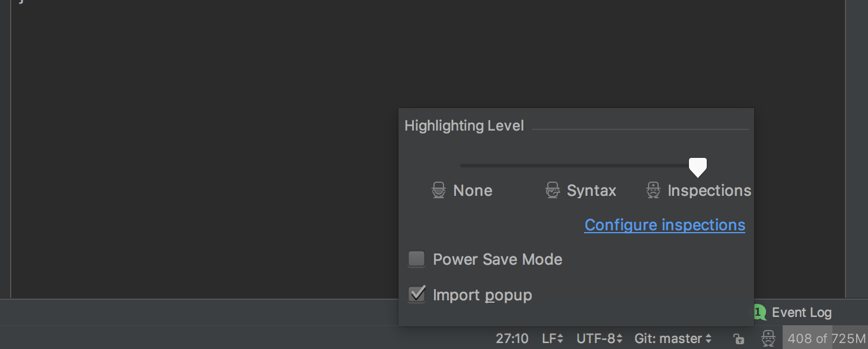Click the Highlighting Level slider thumb
This screenshot has height=349, width=868.
(698, 167)
